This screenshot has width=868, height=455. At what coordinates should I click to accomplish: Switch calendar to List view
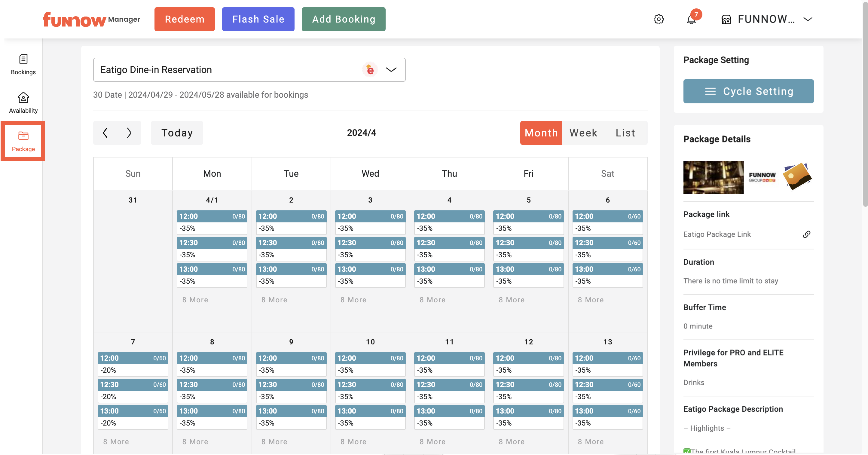pos(625,133)
